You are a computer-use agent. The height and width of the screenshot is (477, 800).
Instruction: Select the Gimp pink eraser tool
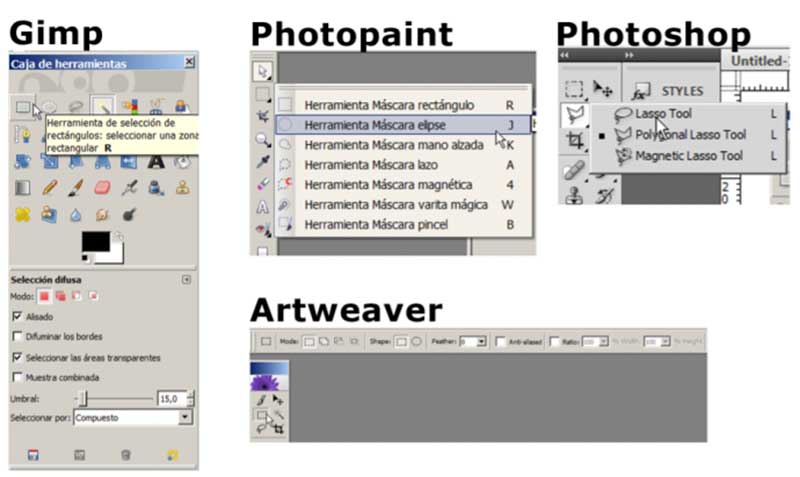[x=103, y=188]
